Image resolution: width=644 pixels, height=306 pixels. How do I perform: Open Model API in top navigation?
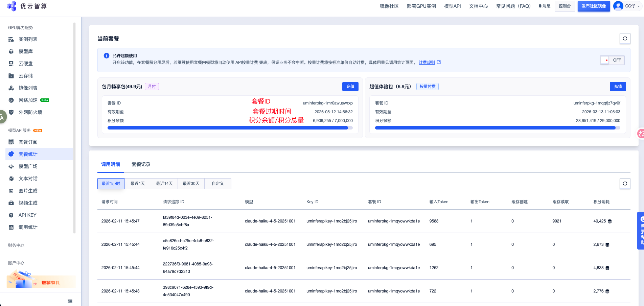(x=452, y=6)
